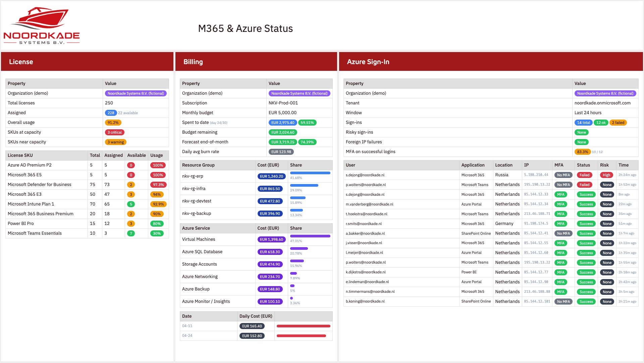
Task: Expand the Azure Sign-In panel header
Action: tap(368, 62)
